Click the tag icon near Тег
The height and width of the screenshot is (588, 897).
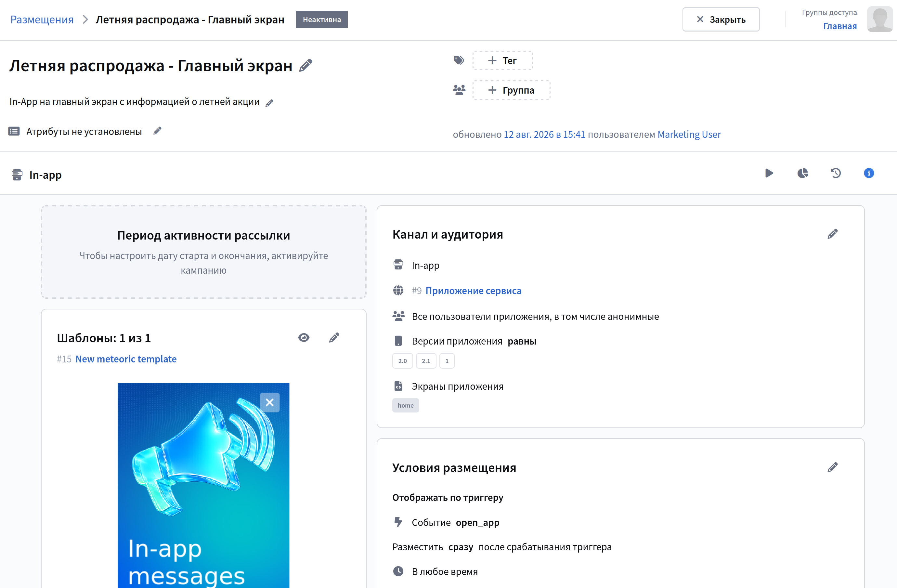(x=459, y=60)
